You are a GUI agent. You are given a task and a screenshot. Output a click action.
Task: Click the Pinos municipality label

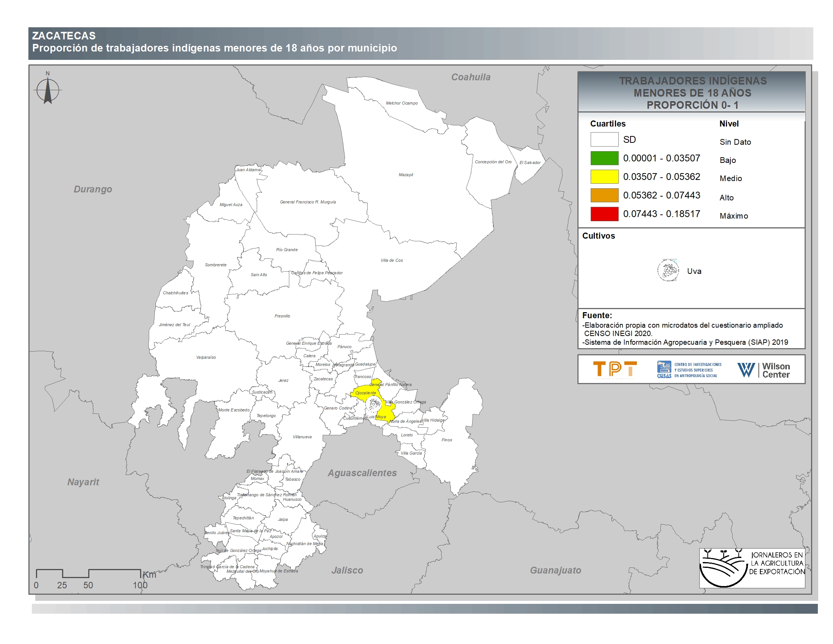point(447,440)
